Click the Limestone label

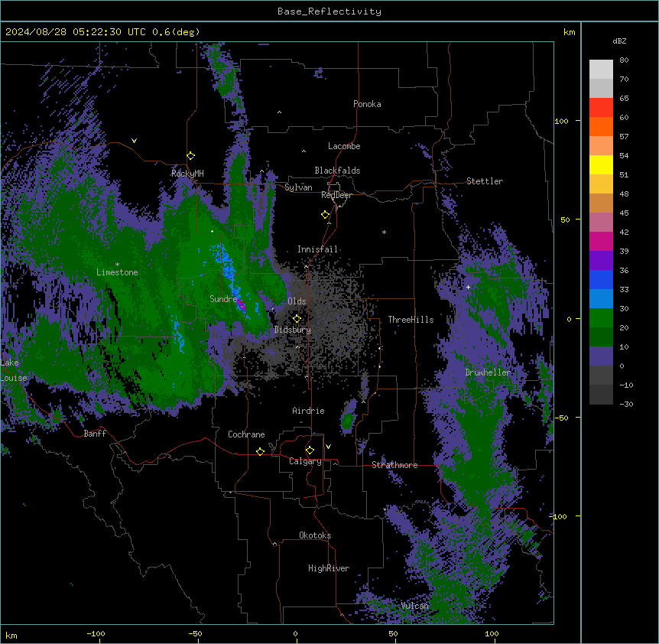pyautogui.click(x=117, y=272)
